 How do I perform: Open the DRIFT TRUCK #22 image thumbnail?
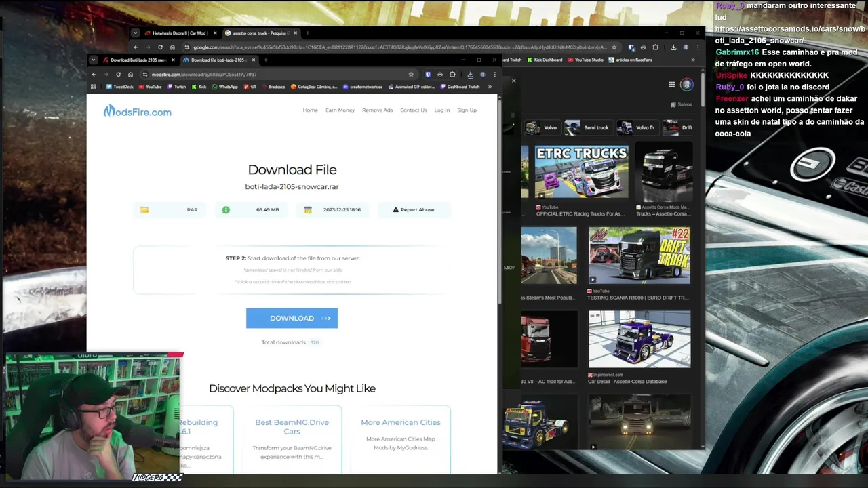point(639,256)
